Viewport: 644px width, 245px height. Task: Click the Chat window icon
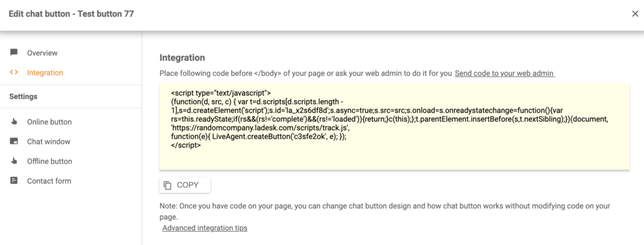(x=14, y=142)
